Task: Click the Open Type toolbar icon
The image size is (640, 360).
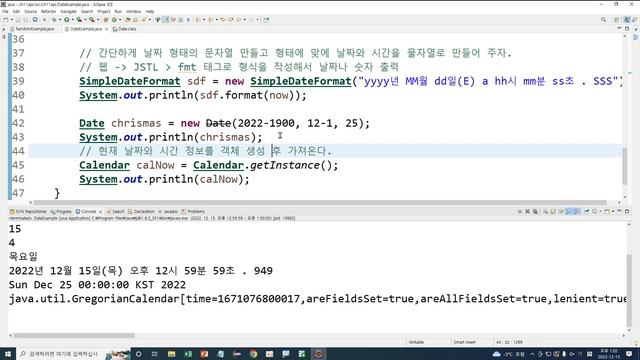Action: pos(128,20)
